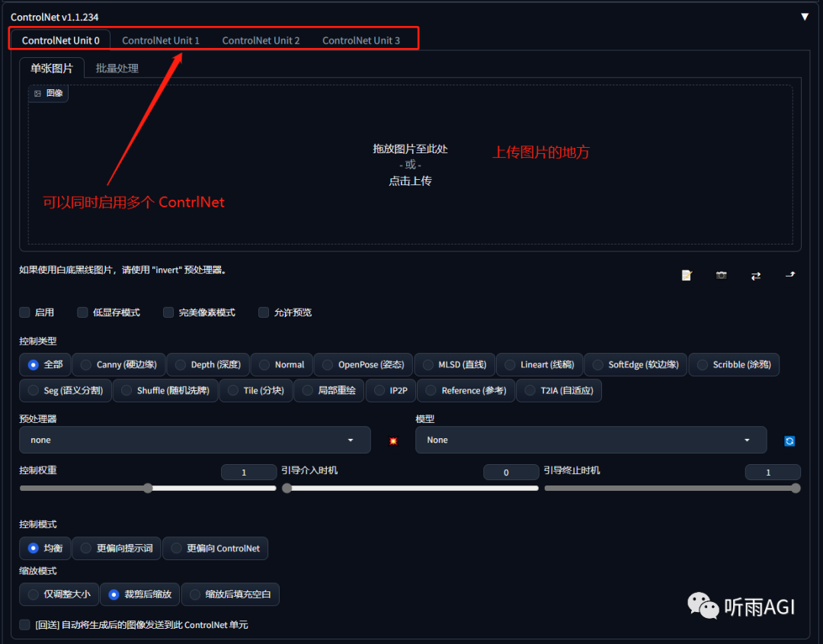Open the 预处理器 dropdown showing none

(194, 440)
